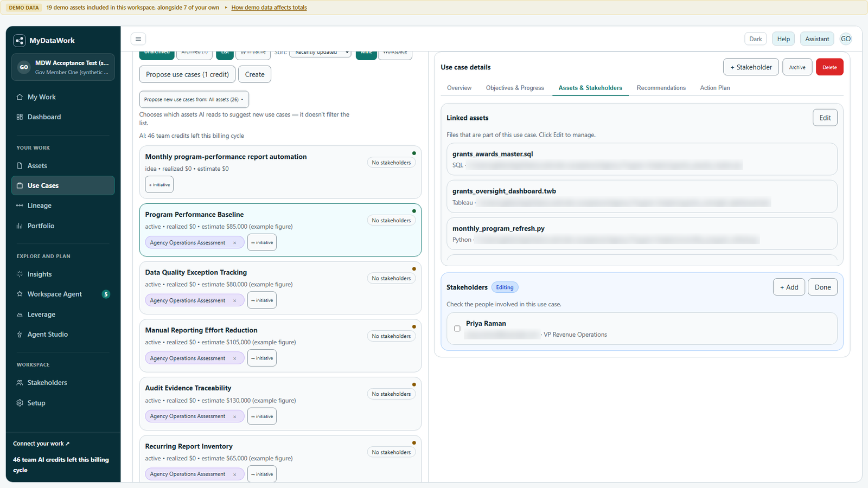868x488 pixels.
Task: Toggle Dark mode
Action: [756, 39]
